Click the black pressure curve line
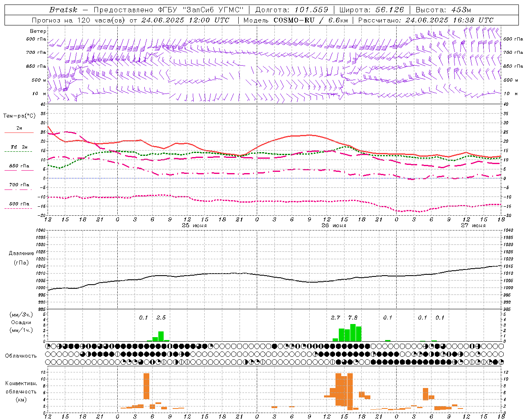Image resolution: width=525 pixels, height=420 pixels. (x=274, y=277)
